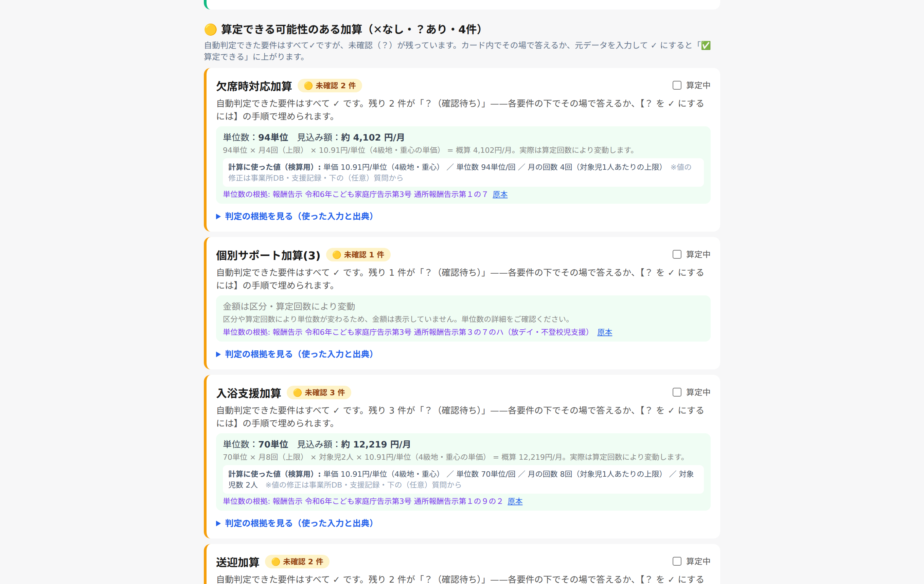Screen dimensions: 924x584
Task: Click the 欠席時対応加算 card title
Action: 254,86
